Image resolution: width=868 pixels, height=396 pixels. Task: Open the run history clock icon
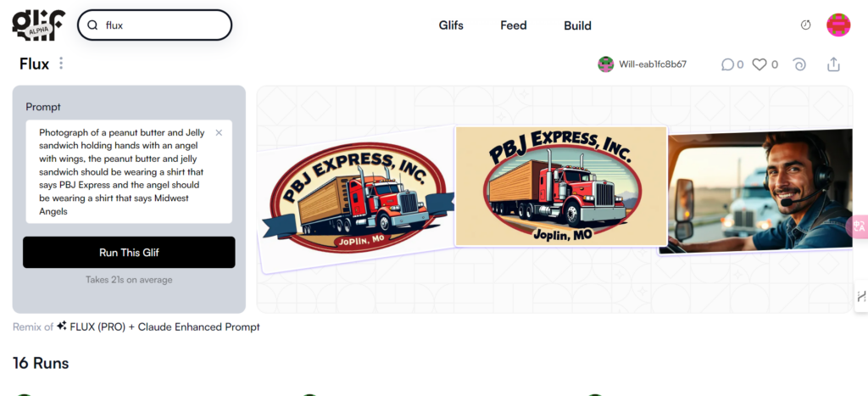[x=805, y=25]
